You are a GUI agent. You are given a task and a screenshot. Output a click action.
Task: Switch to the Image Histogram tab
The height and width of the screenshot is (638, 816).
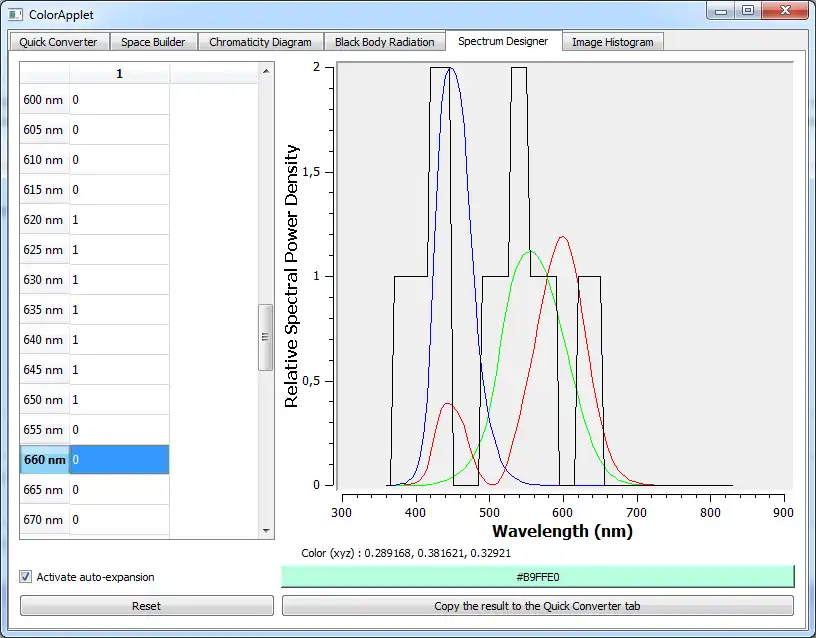point(613,42)
